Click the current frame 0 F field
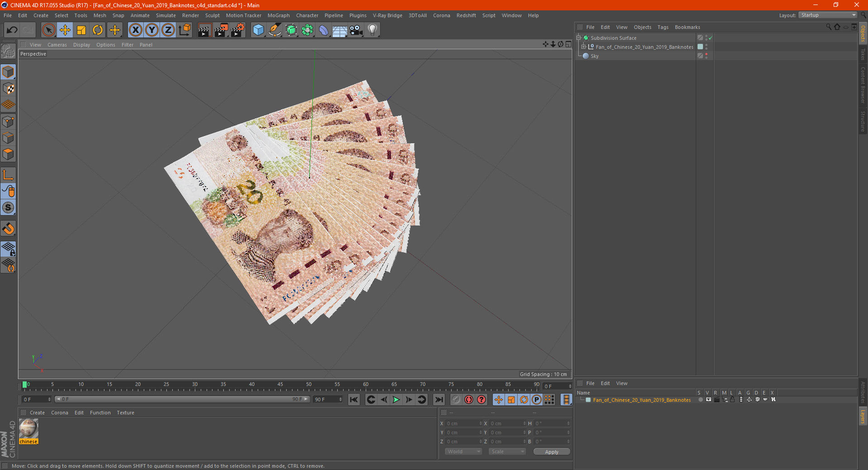 tap(37, 399)
